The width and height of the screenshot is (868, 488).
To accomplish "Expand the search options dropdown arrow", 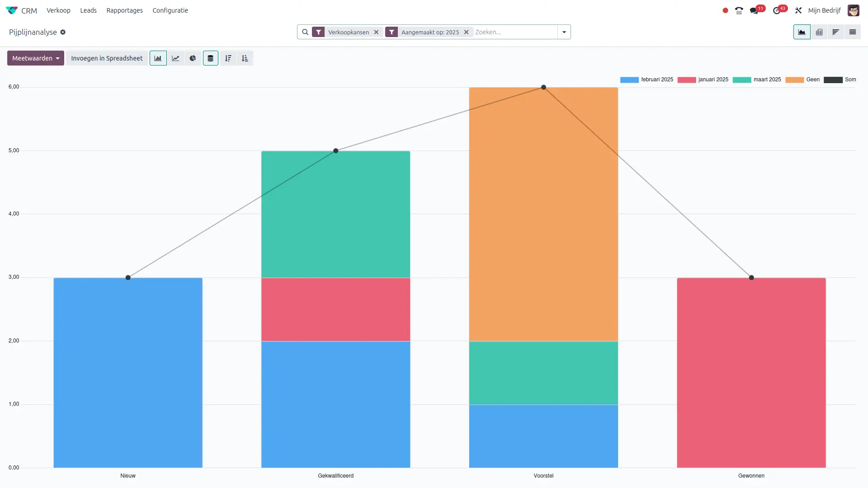I will click(564, 32).
